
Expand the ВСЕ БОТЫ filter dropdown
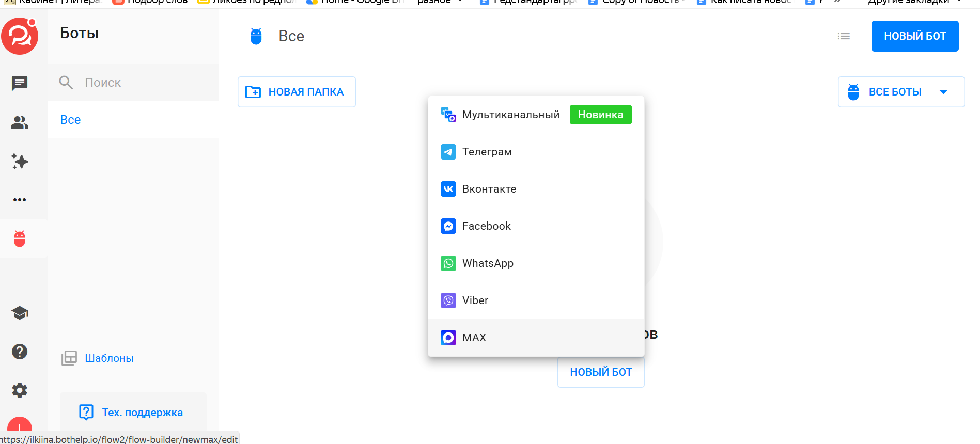point(901,92)
